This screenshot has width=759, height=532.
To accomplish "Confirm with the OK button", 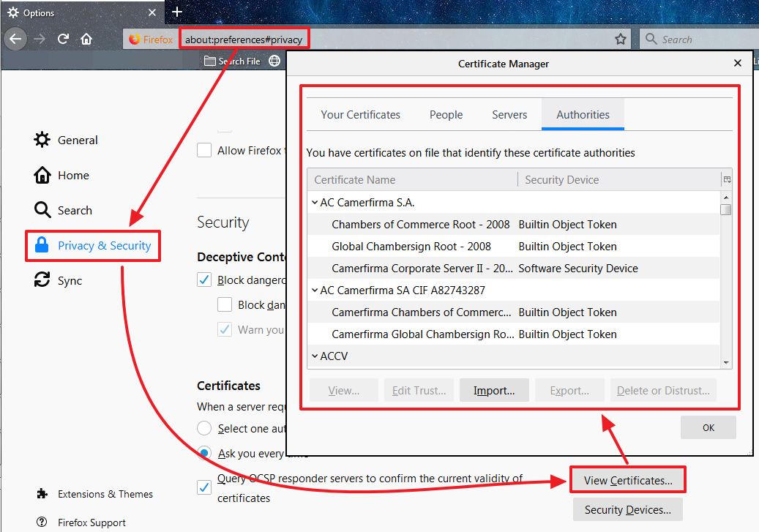I will pos(708,427).
